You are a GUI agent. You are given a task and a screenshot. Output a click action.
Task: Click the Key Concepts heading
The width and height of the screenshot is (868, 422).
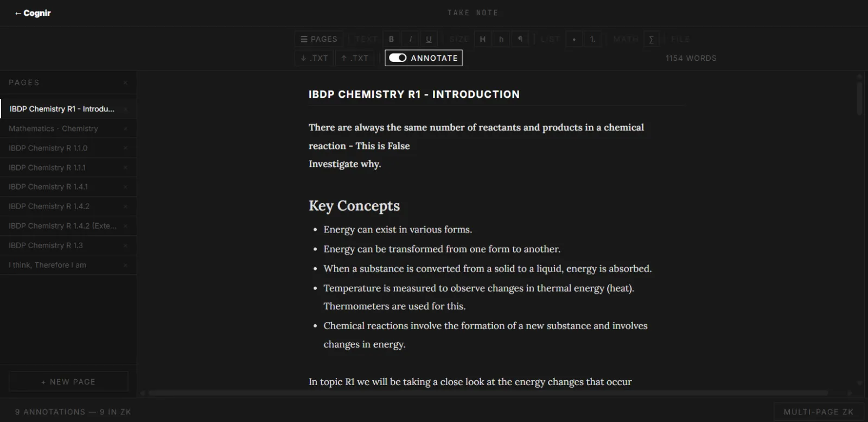(354, 206)
